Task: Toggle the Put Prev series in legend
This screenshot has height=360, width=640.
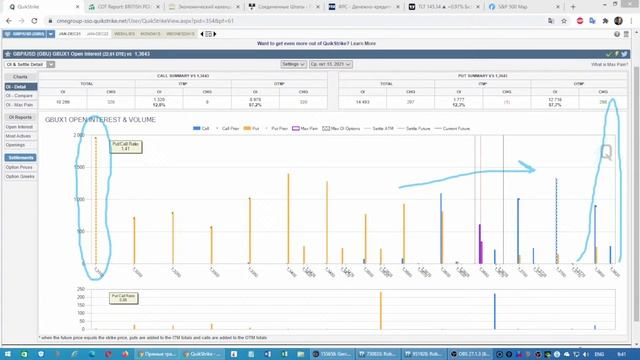Action: pos(276,129)
